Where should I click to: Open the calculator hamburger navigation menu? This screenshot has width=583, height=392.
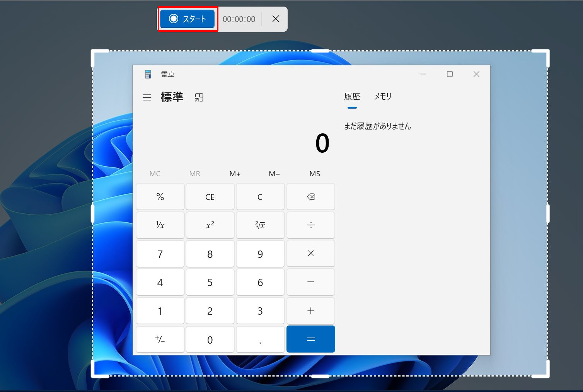tap(147, 97)
